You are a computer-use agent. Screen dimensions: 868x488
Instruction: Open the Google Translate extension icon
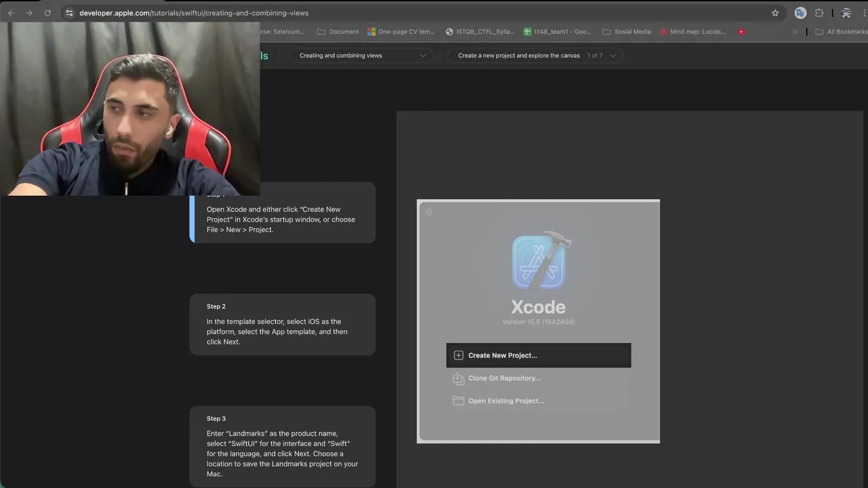click(x=800, y=13)
